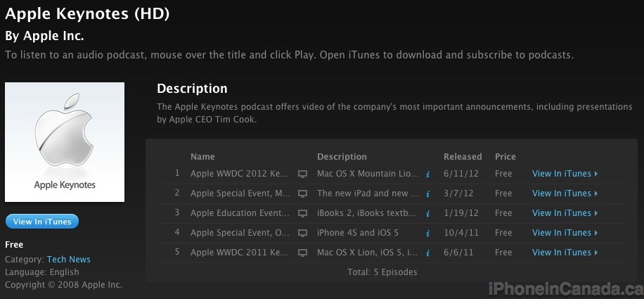
Task: Select the Apple Special Event, October episode title
Action: click(240, 233)
